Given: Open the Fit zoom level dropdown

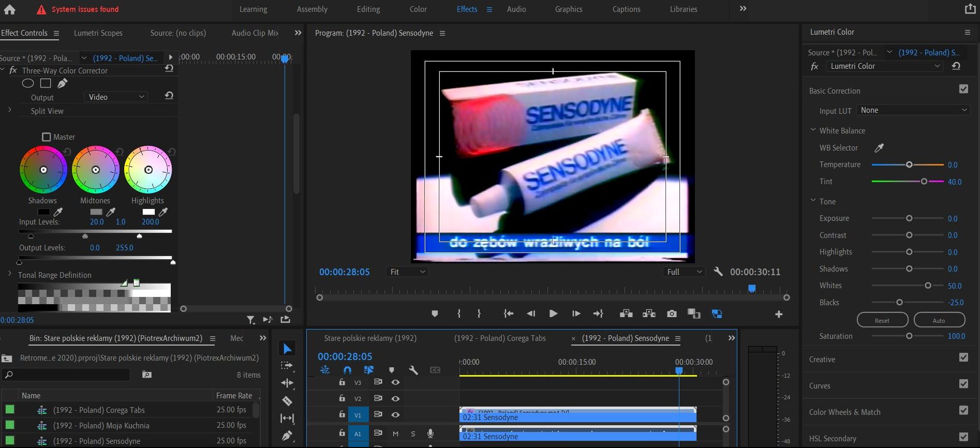Looking at the screenshot, I should (x=407, y=272).
